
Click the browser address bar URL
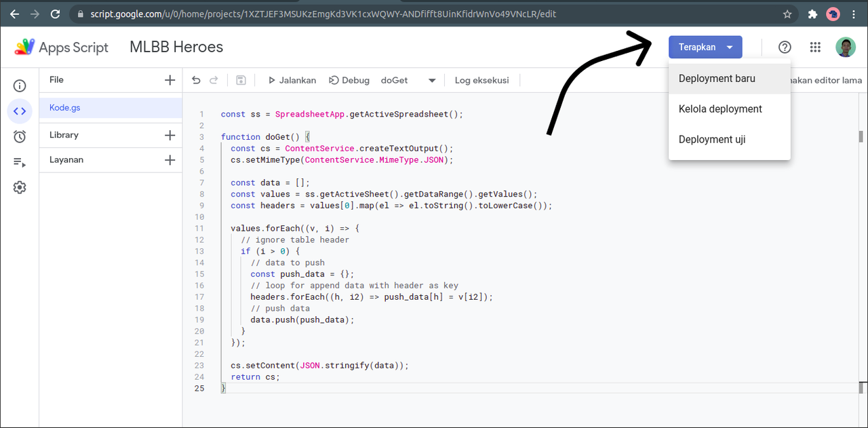(x=323, y=14)
